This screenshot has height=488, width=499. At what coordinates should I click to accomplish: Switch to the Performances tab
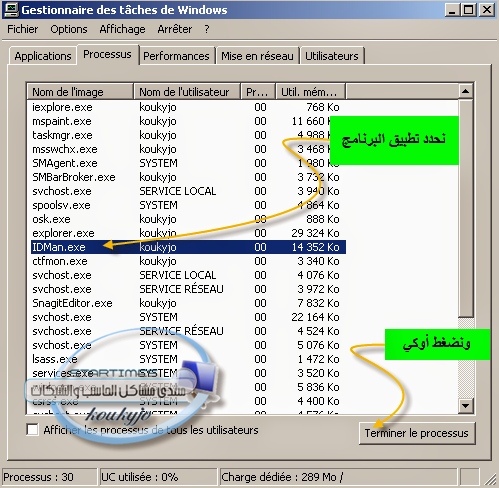(176, 56)
